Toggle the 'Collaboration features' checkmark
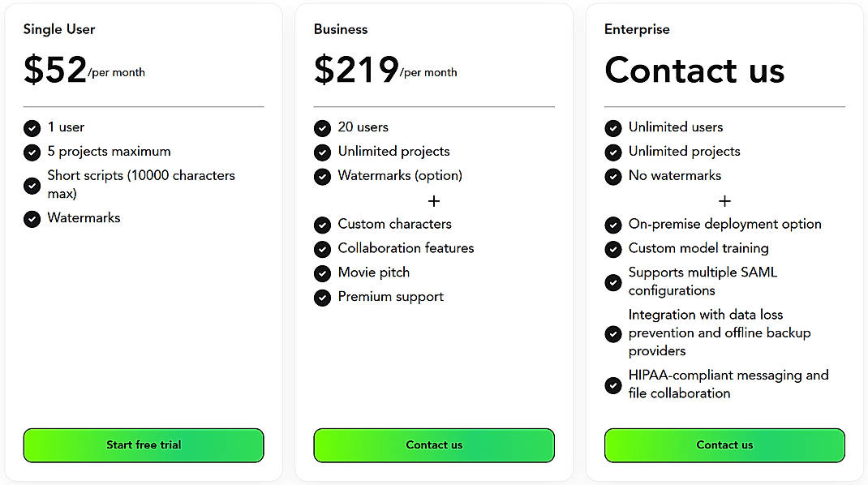The image size is (868, 485). [322, 249]
